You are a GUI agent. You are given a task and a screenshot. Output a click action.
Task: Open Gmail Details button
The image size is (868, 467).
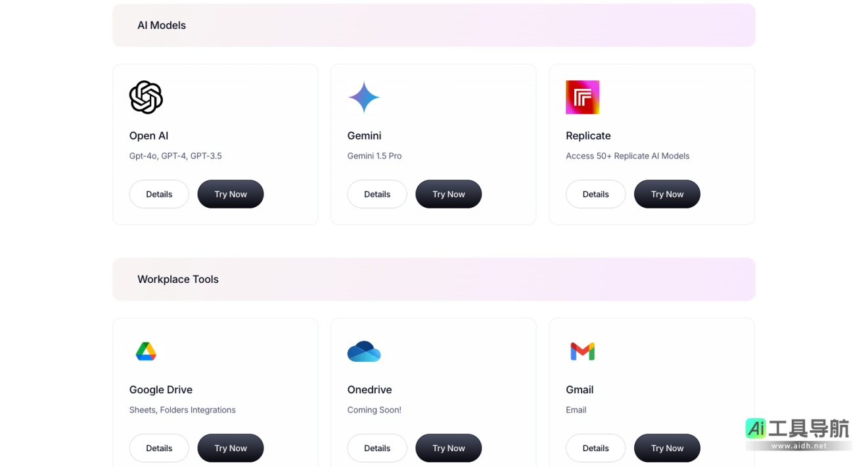pyautogui.click(x=595, y=448)
